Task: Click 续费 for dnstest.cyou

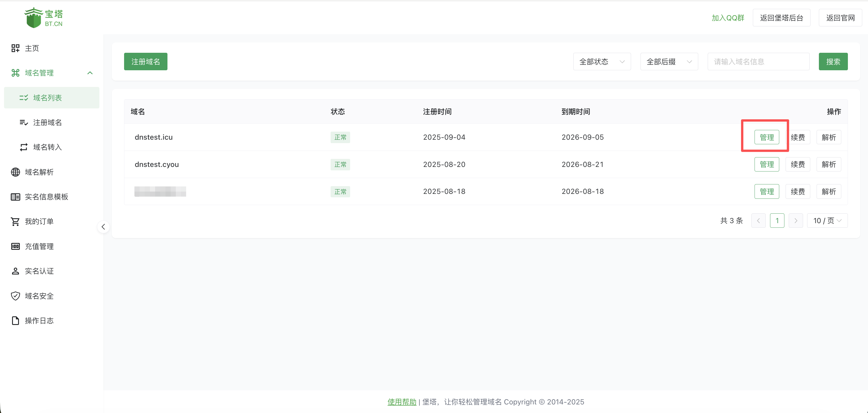Action: (x=798, y=164)
